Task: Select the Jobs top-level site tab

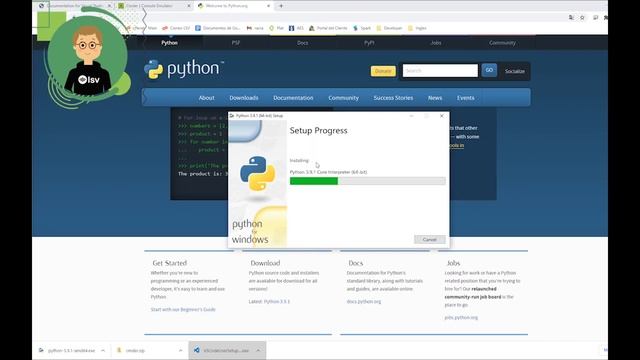Action: [436, 43]
